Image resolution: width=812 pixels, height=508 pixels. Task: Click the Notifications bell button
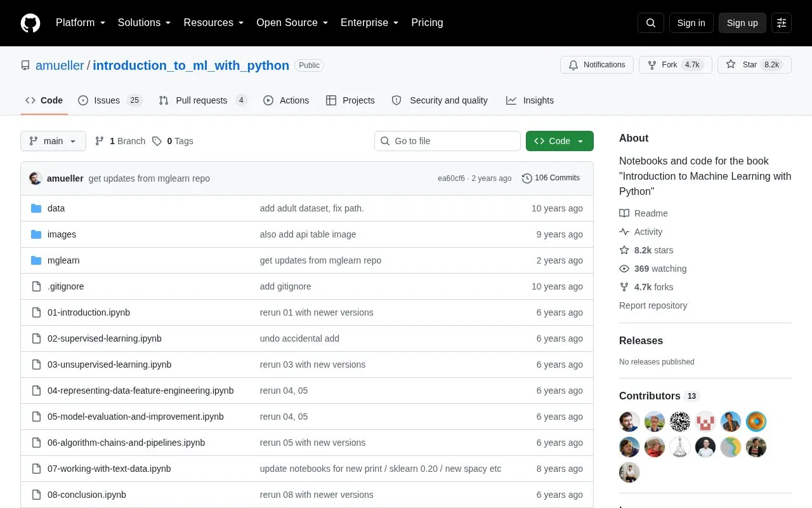(597, 65)
